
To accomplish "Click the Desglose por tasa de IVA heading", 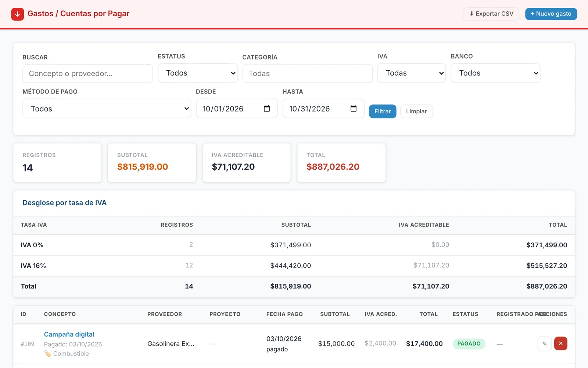I will click(65, 203).
